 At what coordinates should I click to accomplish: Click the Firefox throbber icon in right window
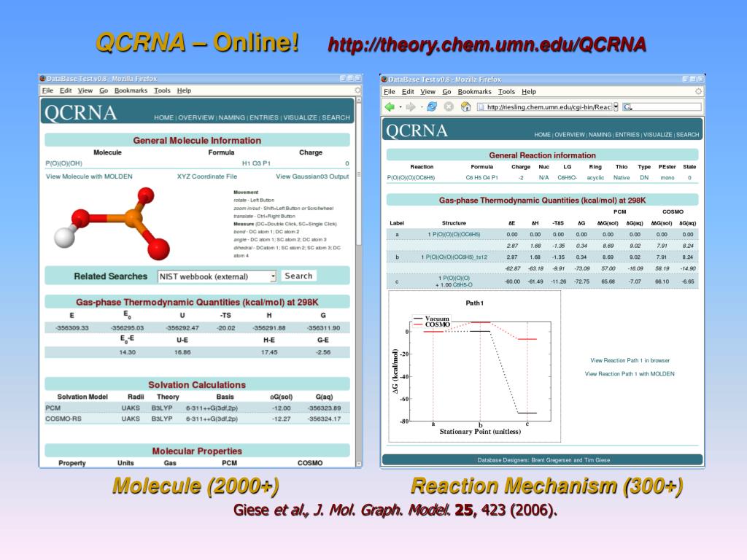pos(698,91)
